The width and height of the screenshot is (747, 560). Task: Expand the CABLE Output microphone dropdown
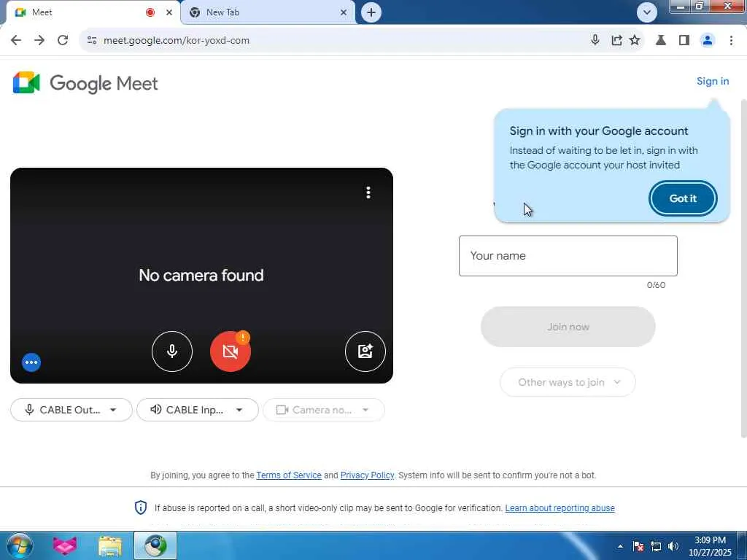coord(71,410)
